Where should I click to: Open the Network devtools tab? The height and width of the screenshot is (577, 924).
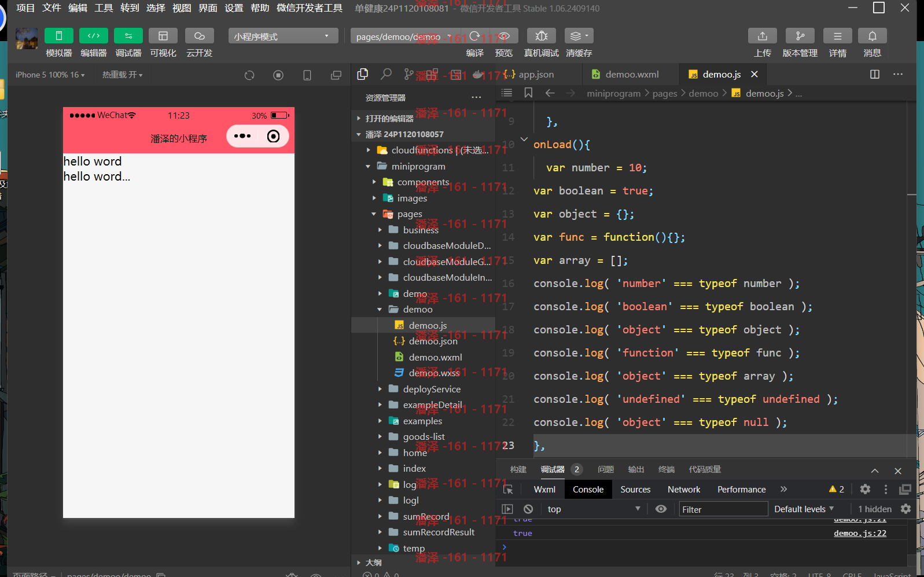(x=684, y=489)
